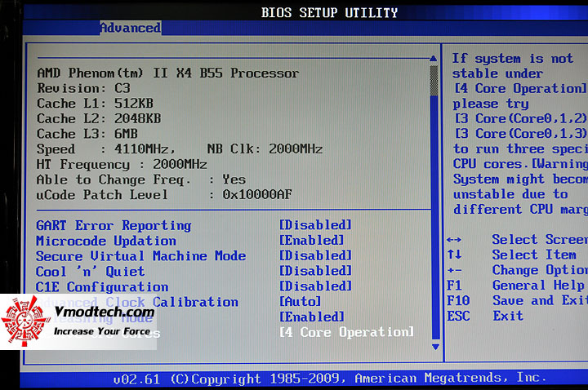588x390 pixels.
Task: Click the HT Frequency : 2000MHz line
Action: [122, 165]
